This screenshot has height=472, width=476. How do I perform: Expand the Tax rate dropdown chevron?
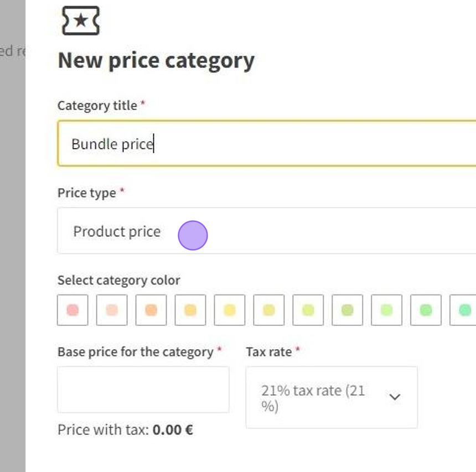395,397
